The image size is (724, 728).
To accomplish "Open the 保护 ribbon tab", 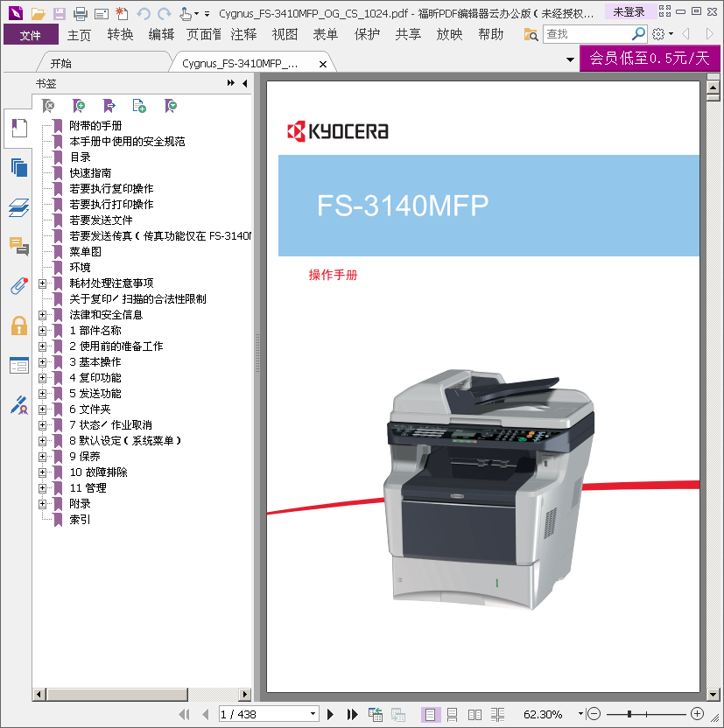I will coord(367,35).
